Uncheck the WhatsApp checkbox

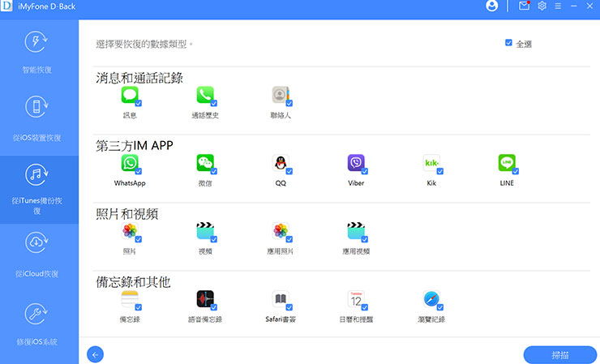(x=139, y=171)
